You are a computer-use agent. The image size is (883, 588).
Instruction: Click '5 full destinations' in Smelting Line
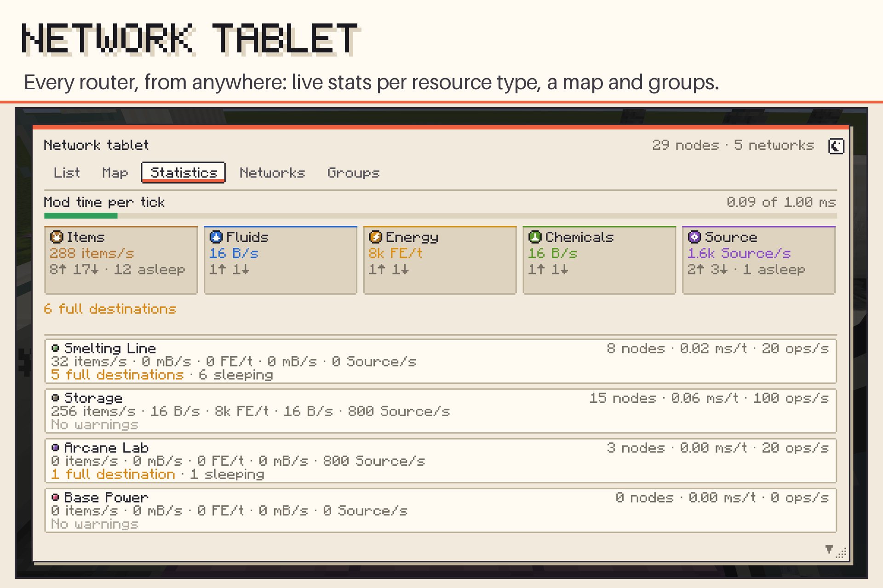(x=117, y=375)
